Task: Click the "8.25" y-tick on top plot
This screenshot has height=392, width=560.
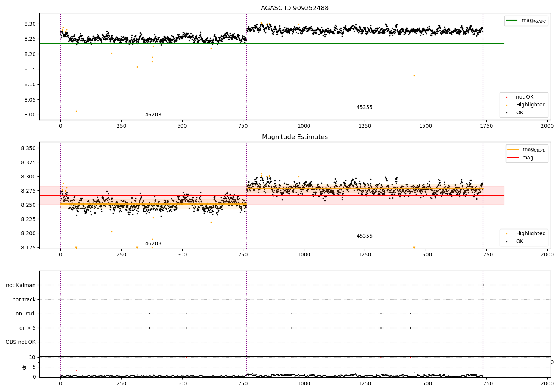Action: pyautogui.click(x=30, y=39)
